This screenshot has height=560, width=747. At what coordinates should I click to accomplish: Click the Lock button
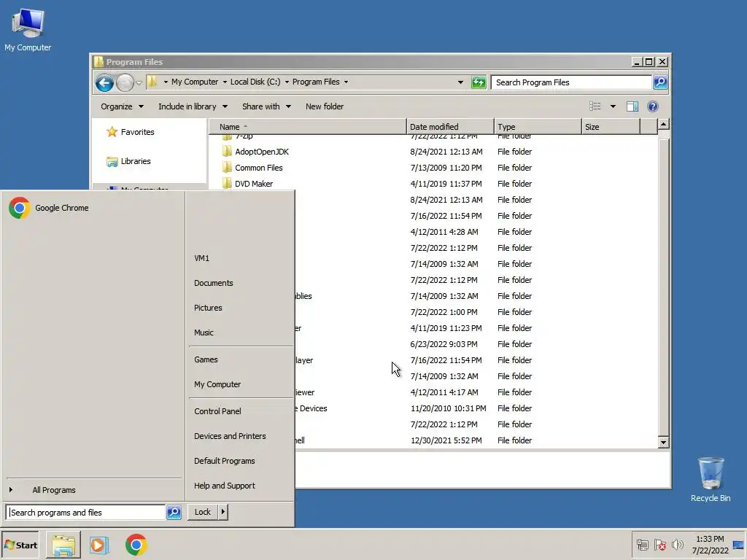203,513
